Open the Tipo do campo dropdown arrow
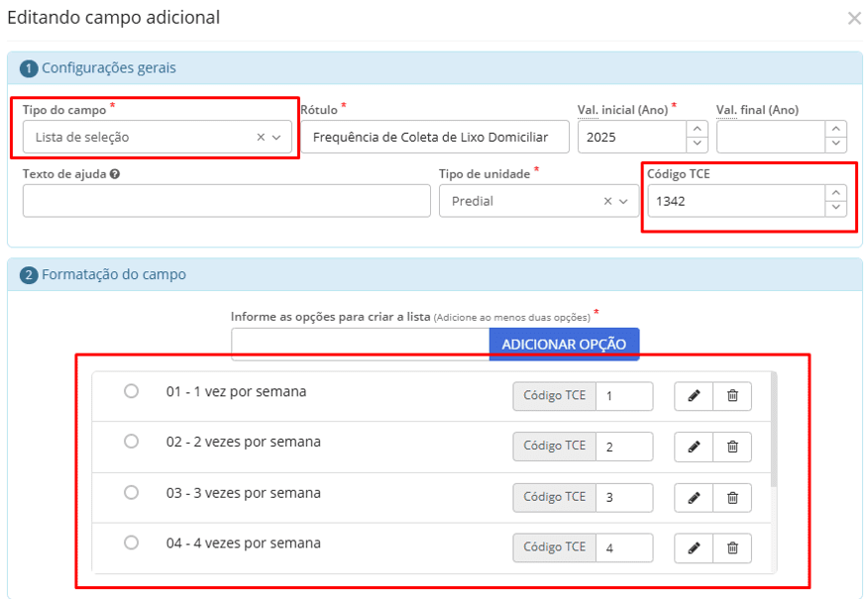This screenshot has height=599, width=868. [277, 138]
